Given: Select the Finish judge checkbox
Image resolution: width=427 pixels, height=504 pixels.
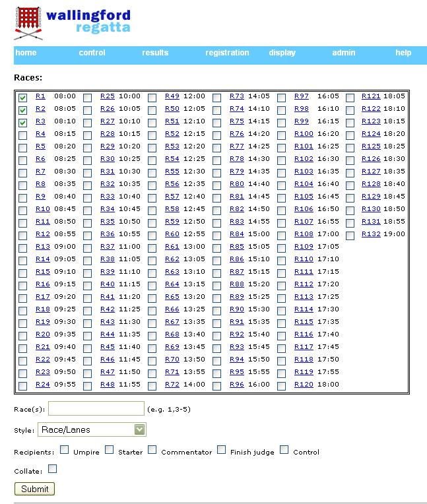Looking at the screenshot, I should pos(222,450).
